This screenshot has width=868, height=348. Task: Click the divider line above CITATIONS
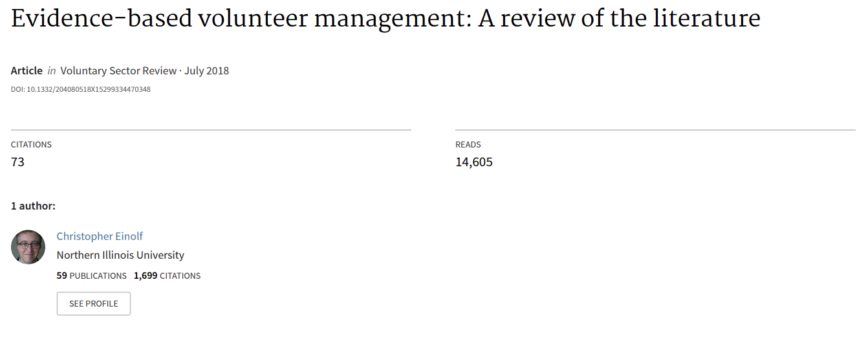coord(211,130)
